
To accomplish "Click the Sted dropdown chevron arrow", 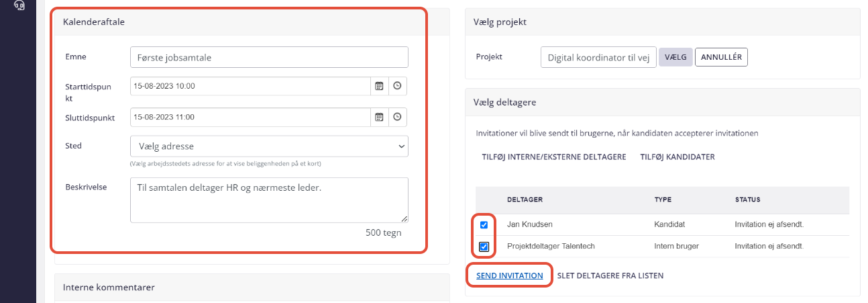I will coord(401,146).
